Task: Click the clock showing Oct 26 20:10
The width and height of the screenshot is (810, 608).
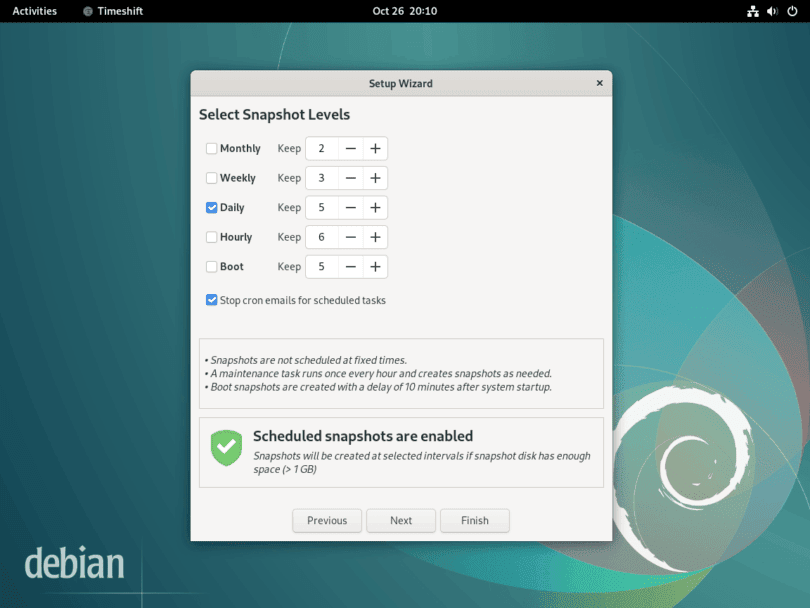Action: 404,11
